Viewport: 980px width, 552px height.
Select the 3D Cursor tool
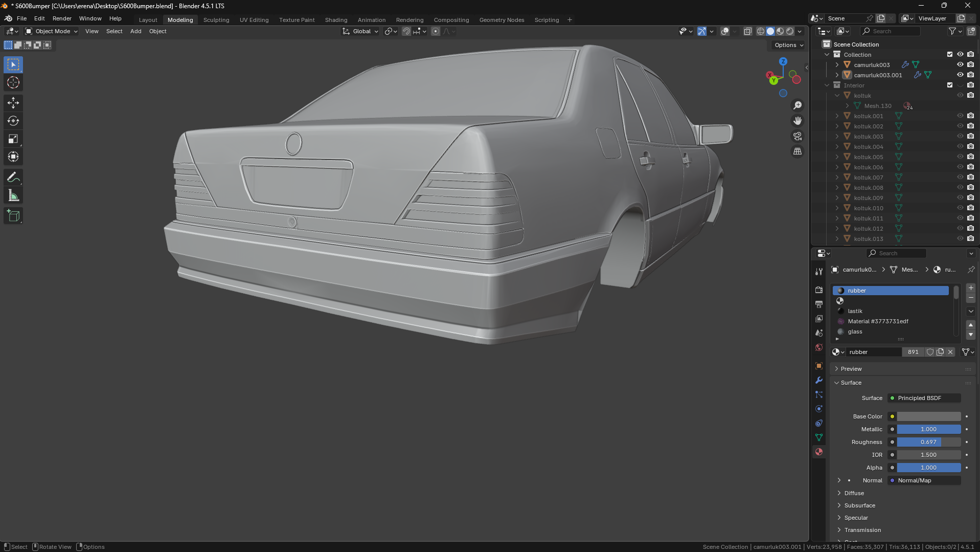[x=13, y=82]
